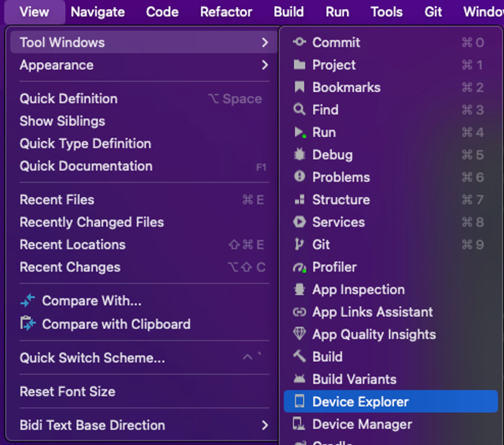The height and width of the screenshot is (445, 504).
Task: Click the Debug bug icon
Action: (299, 155)
